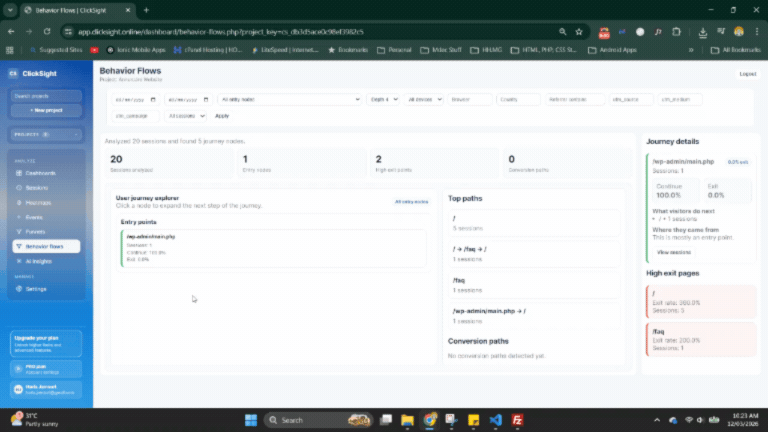768x432 pixels.
Task: Click the Log out button
Action: (747, 73)
